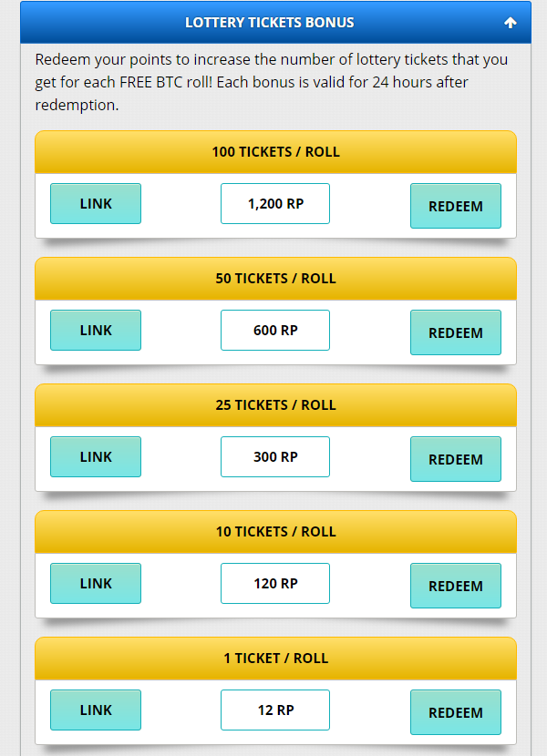Redeem the 100 tickets per roll bonus
The width and height of the screenshot is (547, 756).
456,206
